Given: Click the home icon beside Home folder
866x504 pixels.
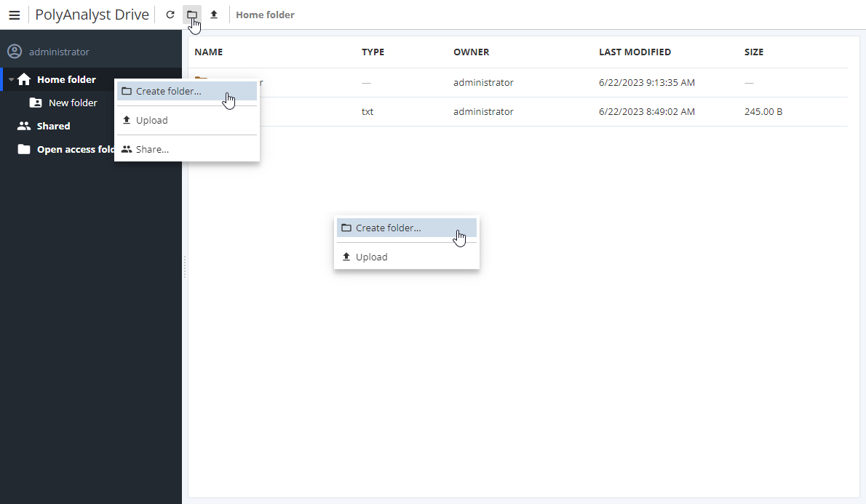Looking at the screenshot, I should [x=25, y=79].
